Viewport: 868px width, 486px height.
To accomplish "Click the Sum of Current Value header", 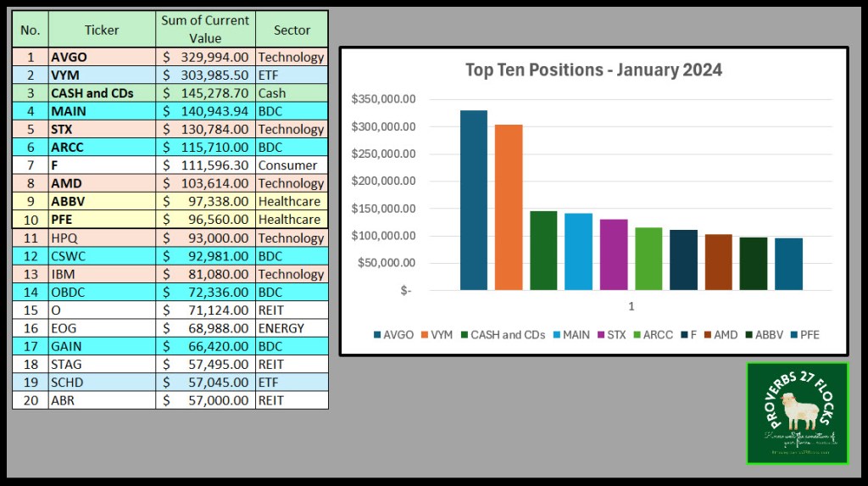I will [206, 30].
